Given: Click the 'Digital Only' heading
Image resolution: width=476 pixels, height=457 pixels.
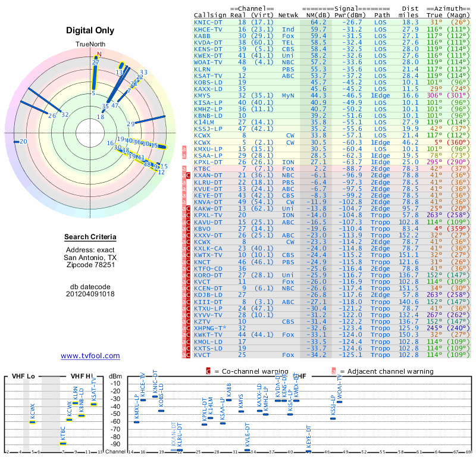Looking at the screenshot, I should coord(90,30).
